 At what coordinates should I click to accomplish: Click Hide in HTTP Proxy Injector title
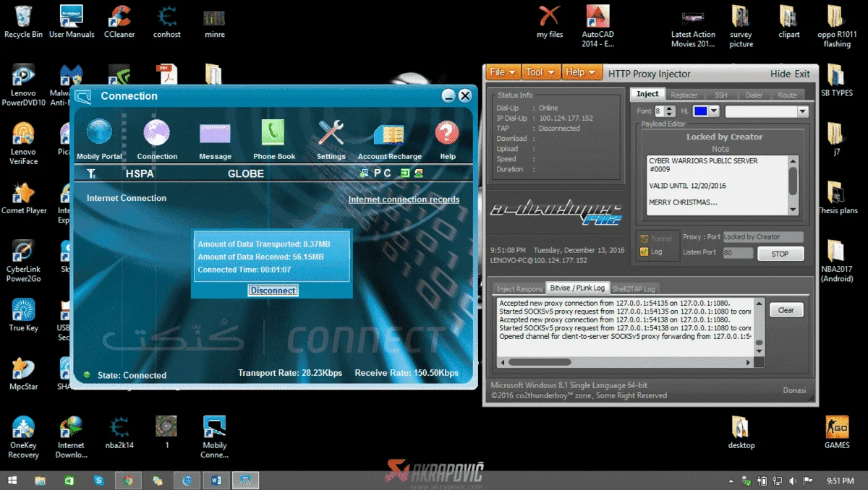(x=780, y=74)
